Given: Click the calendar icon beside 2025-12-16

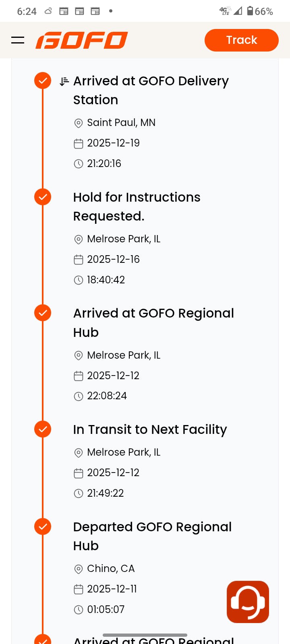Looking at the screenshot, I should point(79,260).
